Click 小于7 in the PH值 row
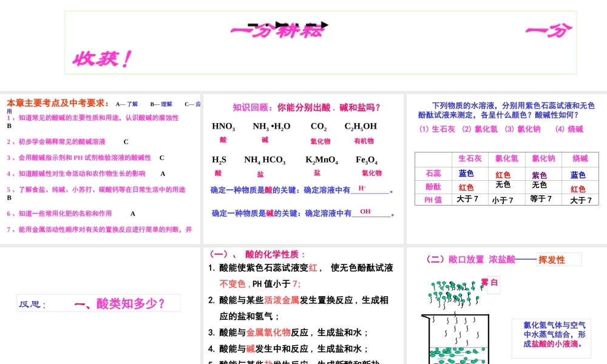 click(503, 200)
